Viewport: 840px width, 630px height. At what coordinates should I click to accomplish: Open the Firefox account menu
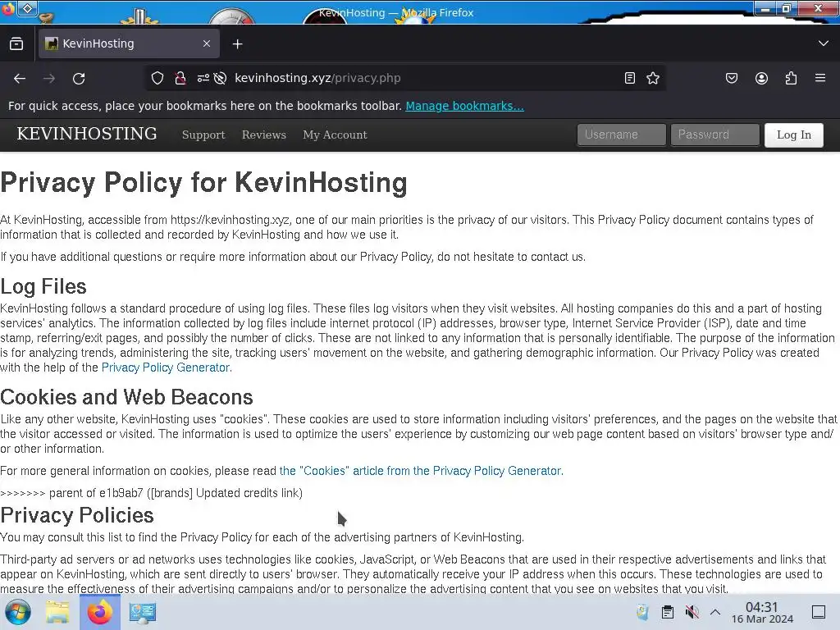pos(761,78)
